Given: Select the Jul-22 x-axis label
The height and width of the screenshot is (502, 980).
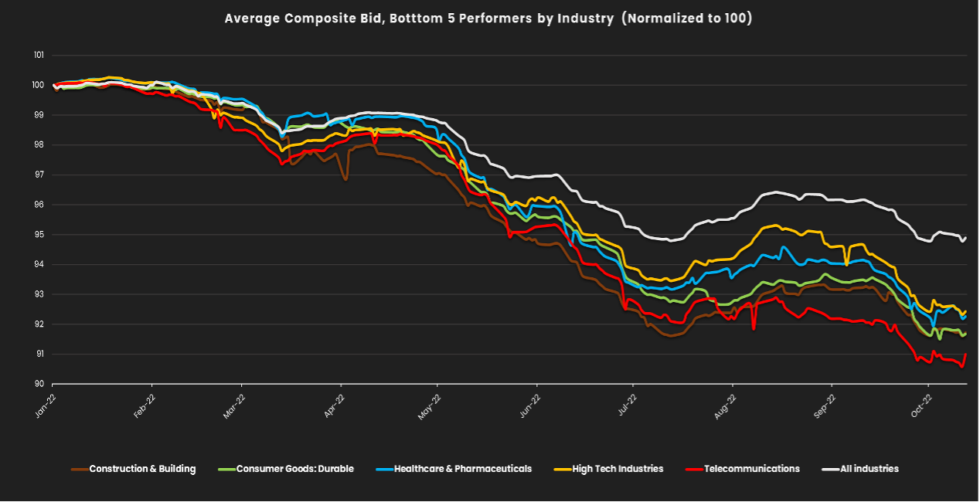Looking at the screenshot, I should (628, 405).
